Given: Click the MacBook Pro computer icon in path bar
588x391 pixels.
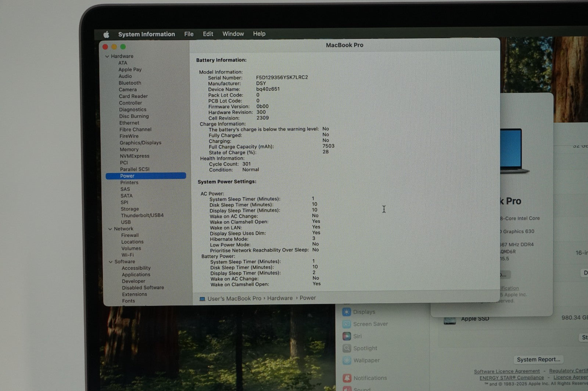Looking at the screenshot, I should tap(202, 299).
